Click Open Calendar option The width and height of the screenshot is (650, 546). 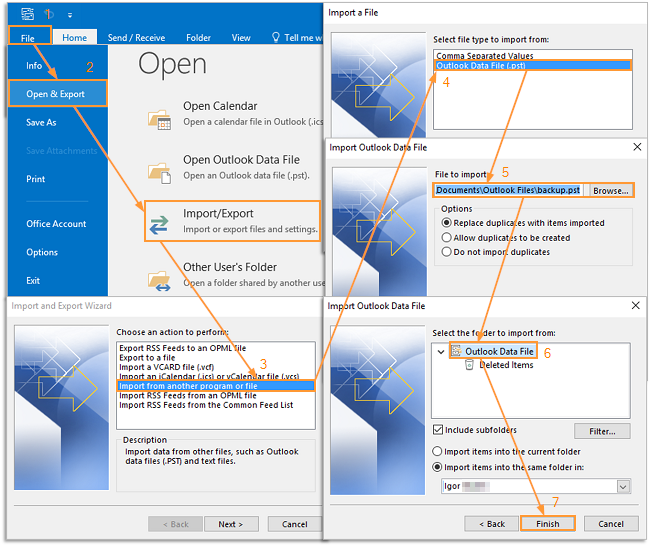coord(235,113)
